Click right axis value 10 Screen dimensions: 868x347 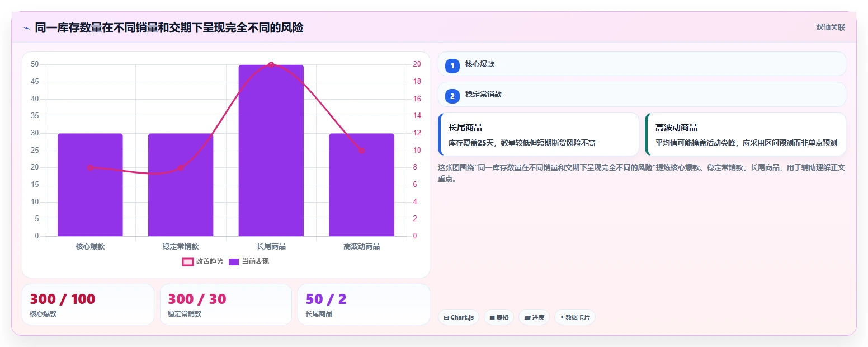417,151
